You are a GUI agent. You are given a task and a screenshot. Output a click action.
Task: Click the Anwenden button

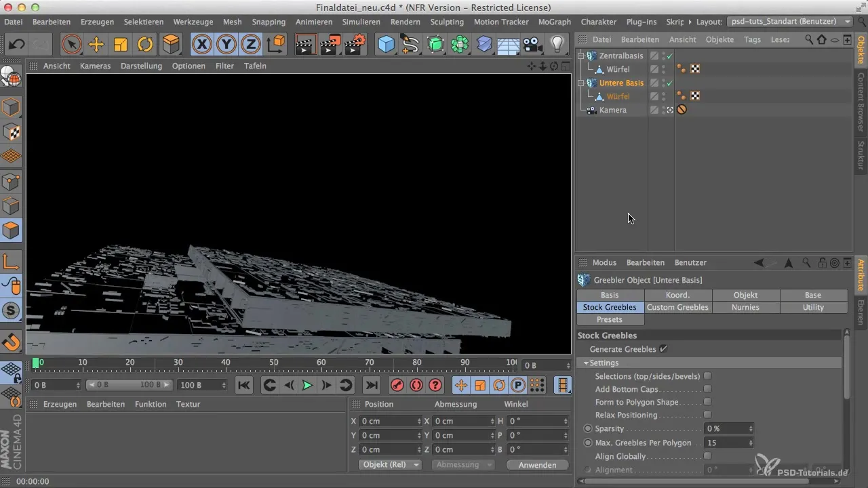pos(537,465)
